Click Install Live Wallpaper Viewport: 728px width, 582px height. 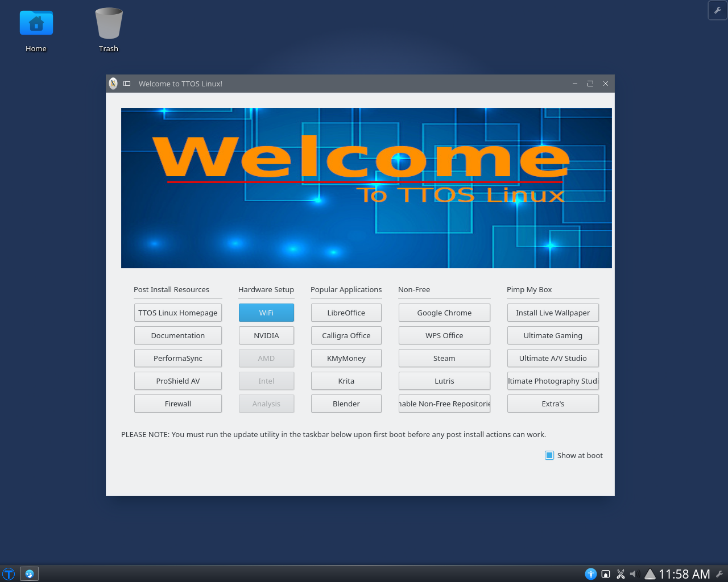(553, 313)
